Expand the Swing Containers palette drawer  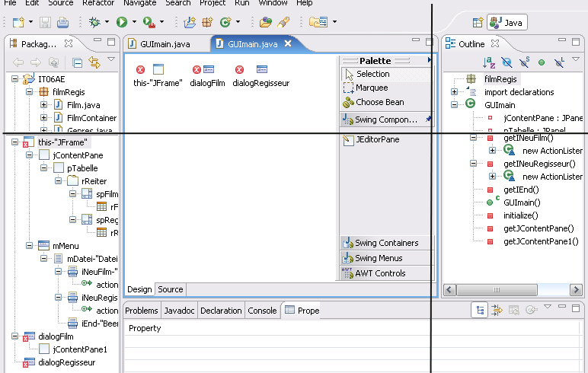[x=387, y=243]
